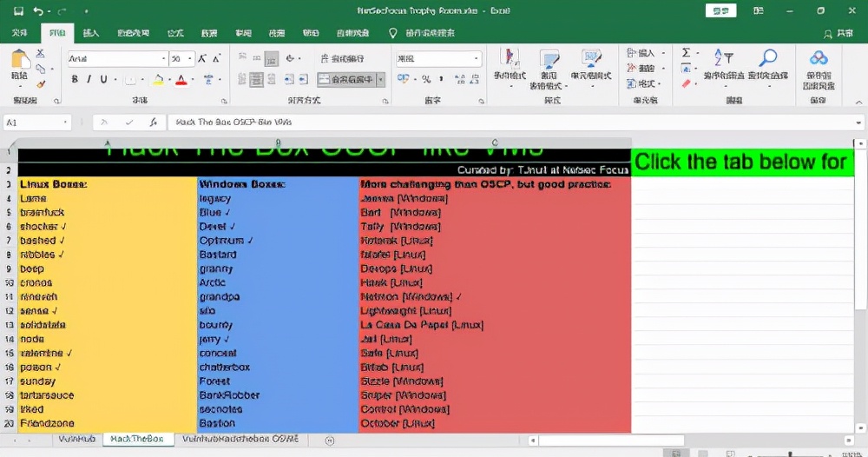Image resolution: width=868 pixels, height=457 pixels.
Task: Apply the red font color swatch
Action: (181, 80)
